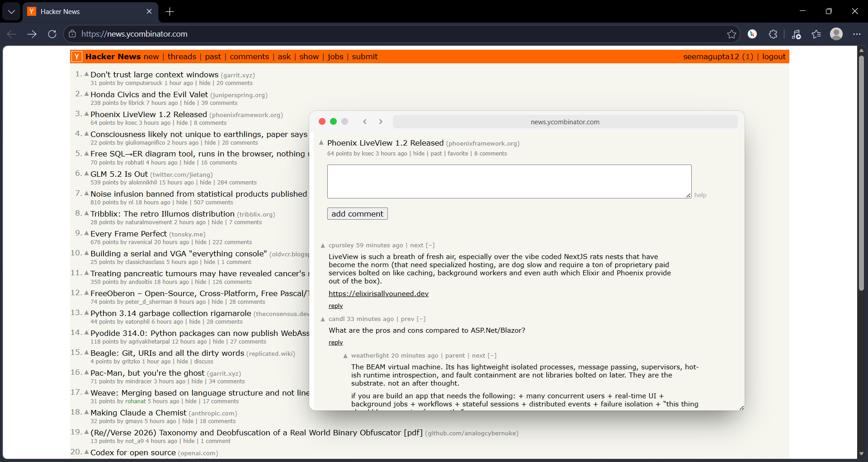
Task: Click 'favorite' on Phoenix LiveView story
Action: (458, 154)
